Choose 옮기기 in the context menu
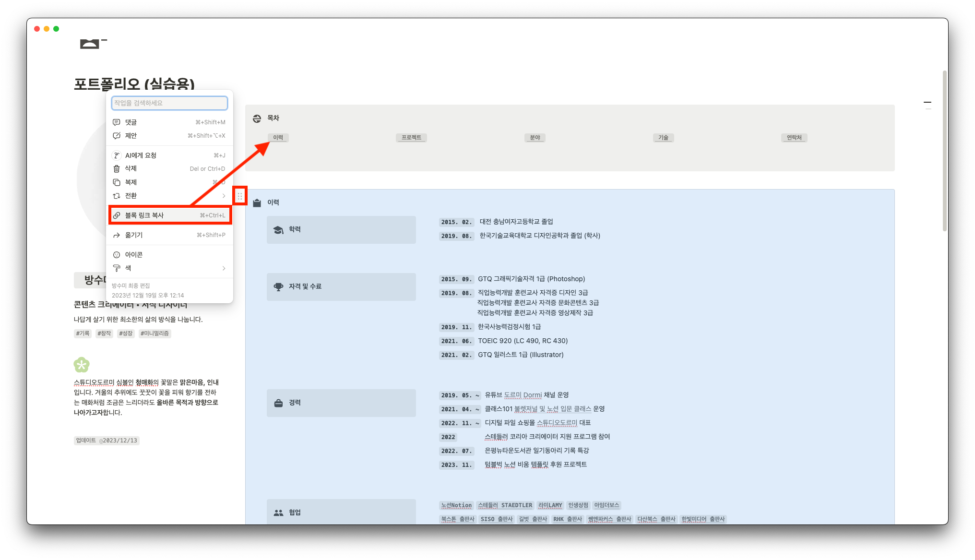975x560 pixels. point(134,235)
